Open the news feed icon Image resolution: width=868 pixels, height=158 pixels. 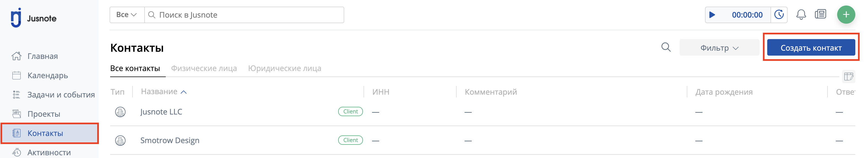(820, 15)
